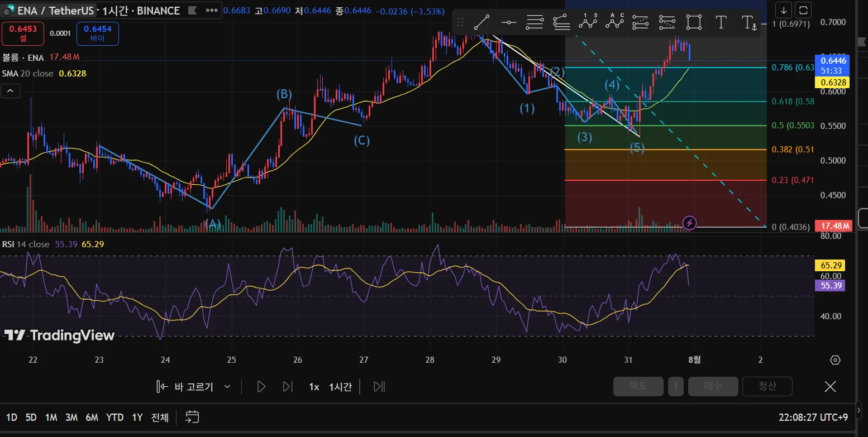Select the rectangle drawing tool
The height and width of the screenshot is (437, 868).
click(694, 22)
